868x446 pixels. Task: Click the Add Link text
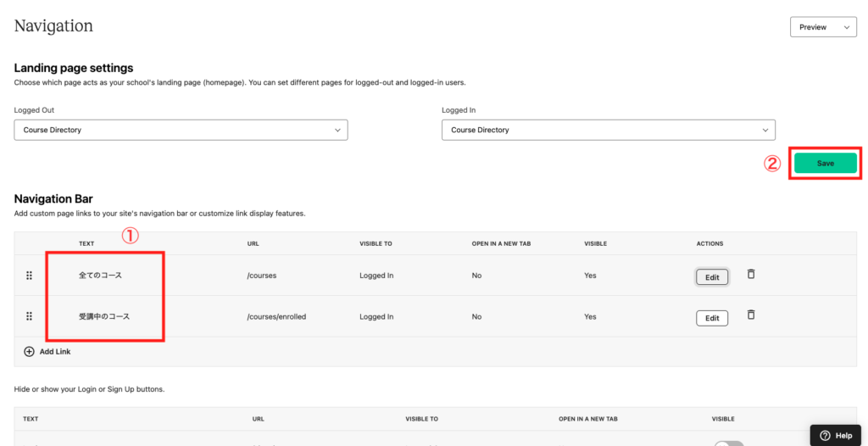point(55,352)
